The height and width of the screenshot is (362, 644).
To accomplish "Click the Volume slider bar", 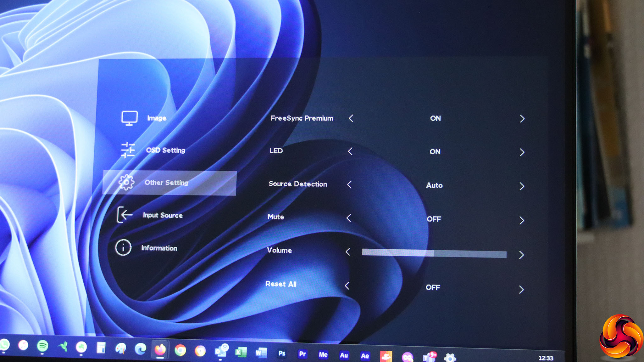I will coord(434,253).
